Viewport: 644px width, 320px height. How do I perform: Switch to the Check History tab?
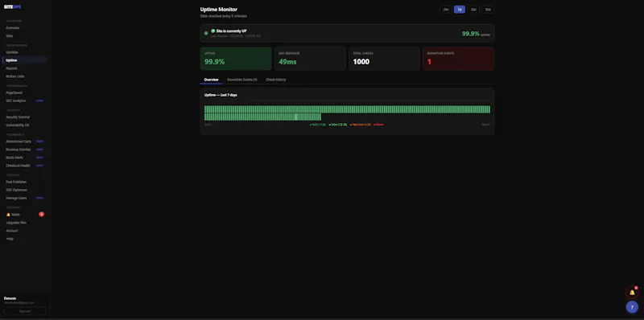(276, 80)
